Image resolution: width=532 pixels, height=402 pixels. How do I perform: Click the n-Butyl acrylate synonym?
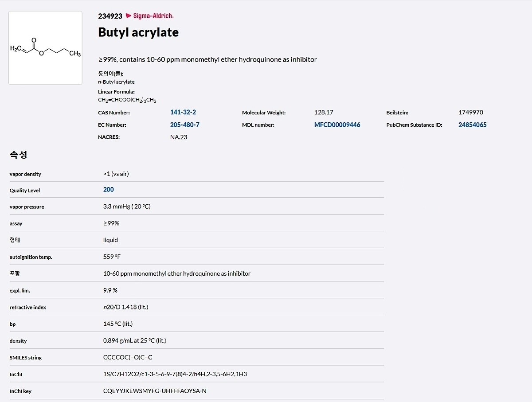click(116, 82)
